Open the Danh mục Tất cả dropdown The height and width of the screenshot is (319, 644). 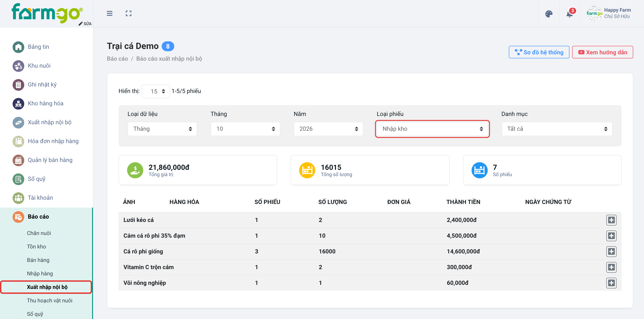click(557, 129)
